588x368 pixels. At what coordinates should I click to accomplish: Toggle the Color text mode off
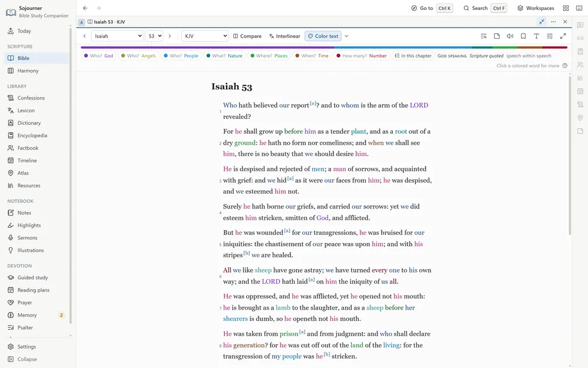tap(323, 36)
